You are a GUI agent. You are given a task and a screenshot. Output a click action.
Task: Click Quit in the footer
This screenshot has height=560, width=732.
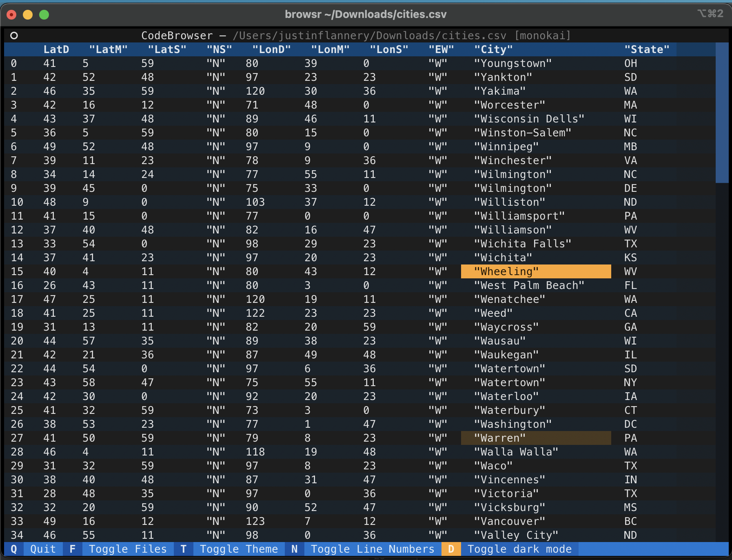point(43,549)
